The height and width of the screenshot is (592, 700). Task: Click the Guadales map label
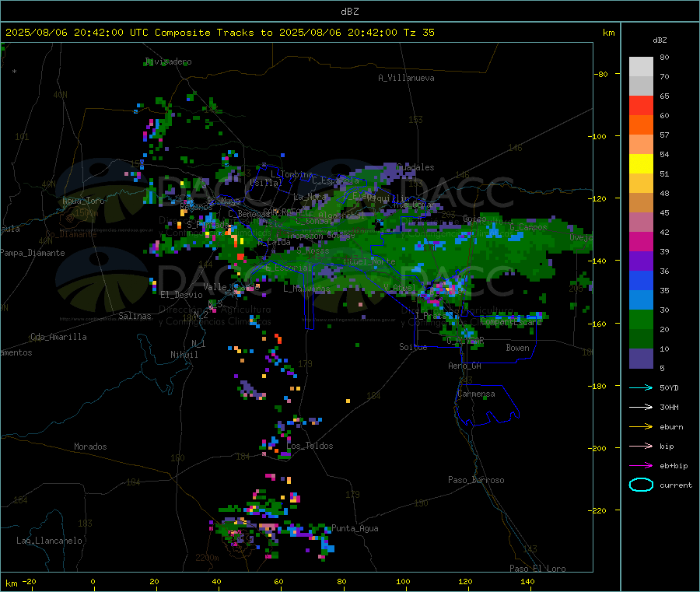(x=415, y=167)
